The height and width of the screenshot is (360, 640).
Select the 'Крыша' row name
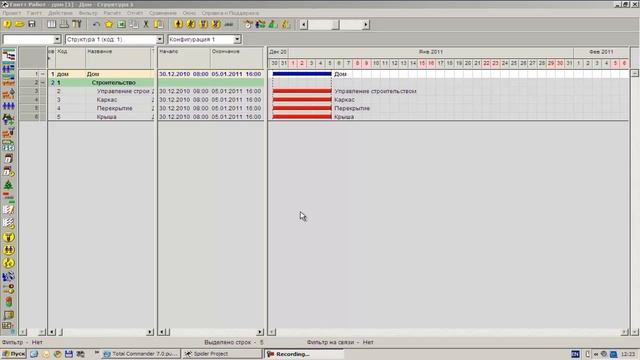click(107, 117)
